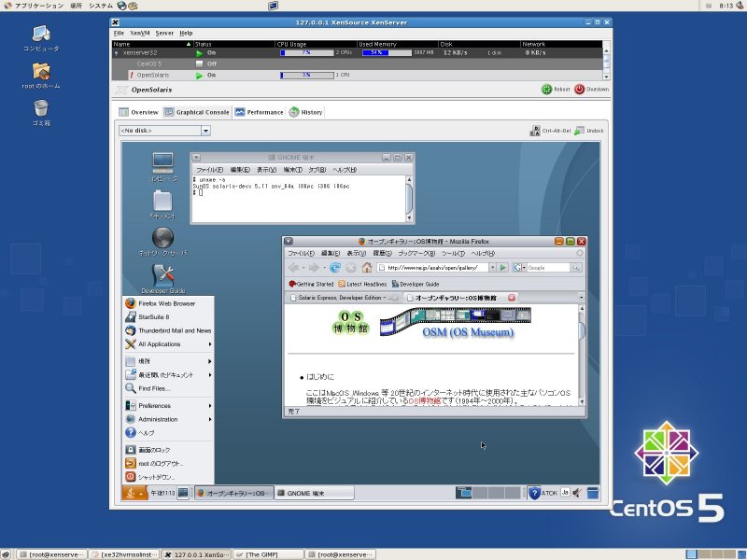Viewport: 747px width, 560px height.
Task: Open the <No disk> dropdown
Action: [x=205, y=131]
